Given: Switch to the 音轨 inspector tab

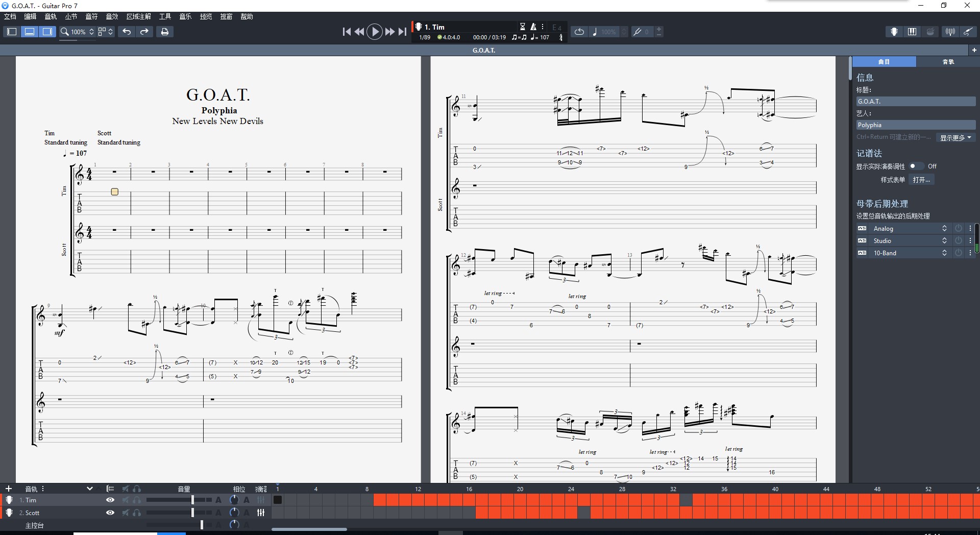Looking at the screenshot, I should coord(948,62).
